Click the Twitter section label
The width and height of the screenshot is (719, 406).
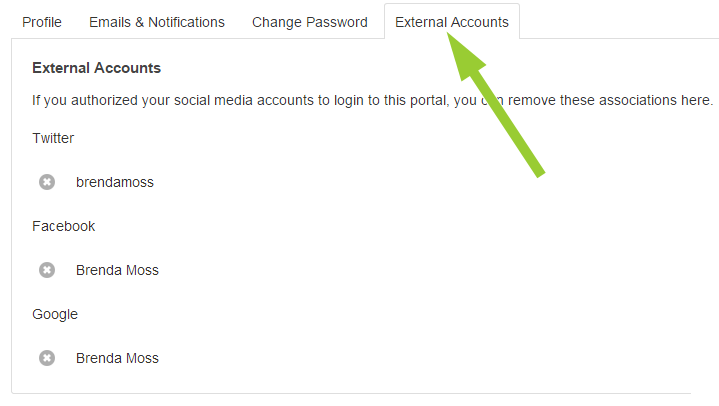(53, 138)
